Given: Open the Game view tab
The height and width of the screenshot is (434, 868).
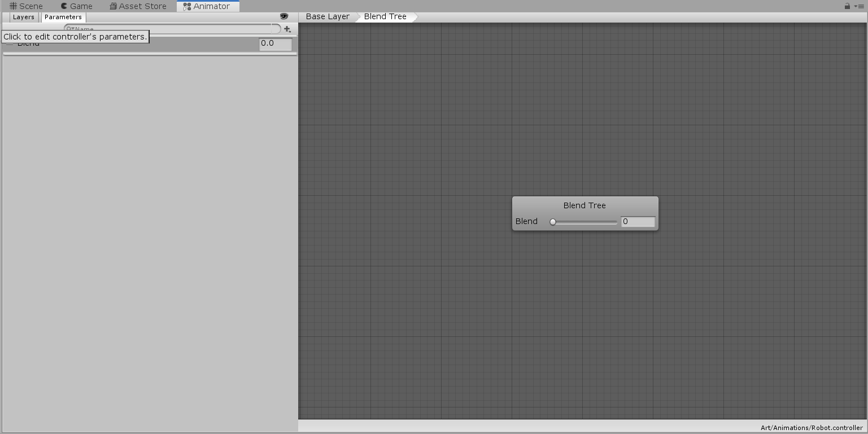Looking at the screenshot, I should click(77, 6).
